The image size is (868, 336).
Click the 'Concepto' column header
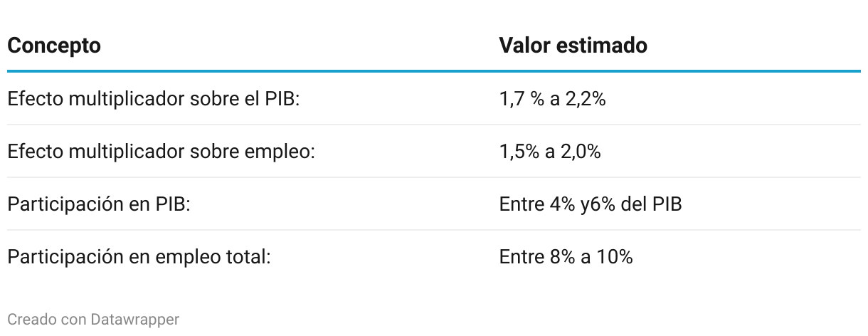tap(54, 46)
